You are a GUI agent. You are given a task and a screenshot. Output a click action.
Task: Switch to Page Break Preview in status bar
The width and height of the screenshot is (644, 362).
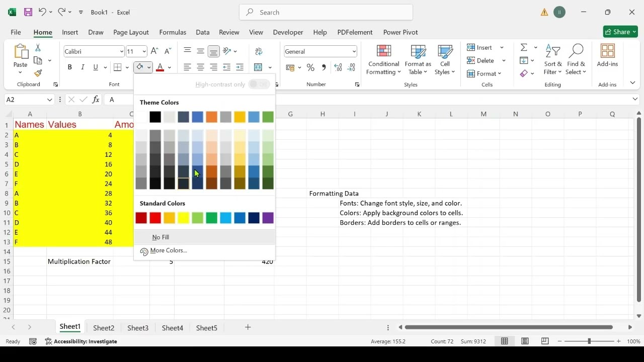545,341
